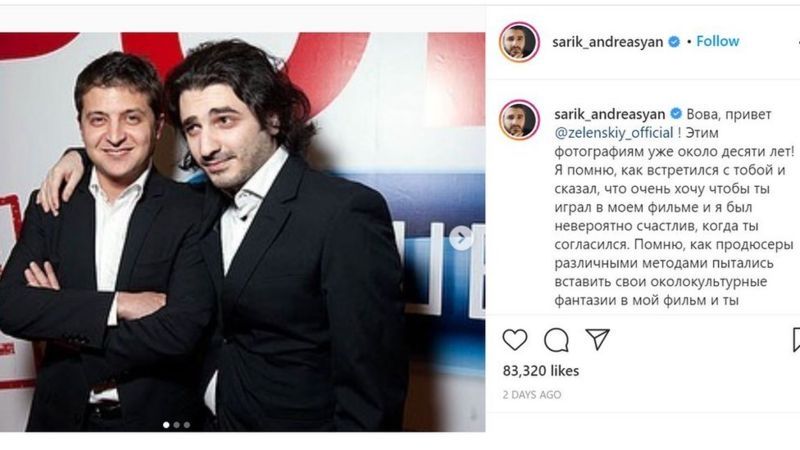Image resolution: width=800 pixels, height=450 pixels.
Task: Open sarik_andreasyan profile picture in header
Action: click(519, 42)
